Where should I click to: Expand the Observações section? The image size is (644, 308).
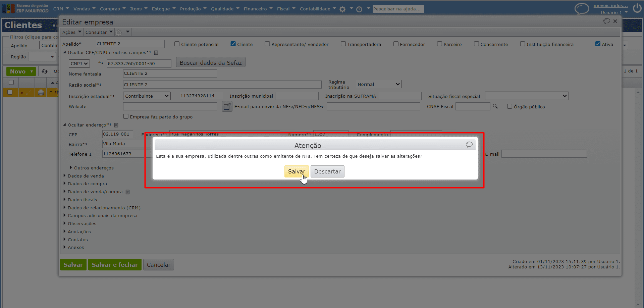click(80, 224)
